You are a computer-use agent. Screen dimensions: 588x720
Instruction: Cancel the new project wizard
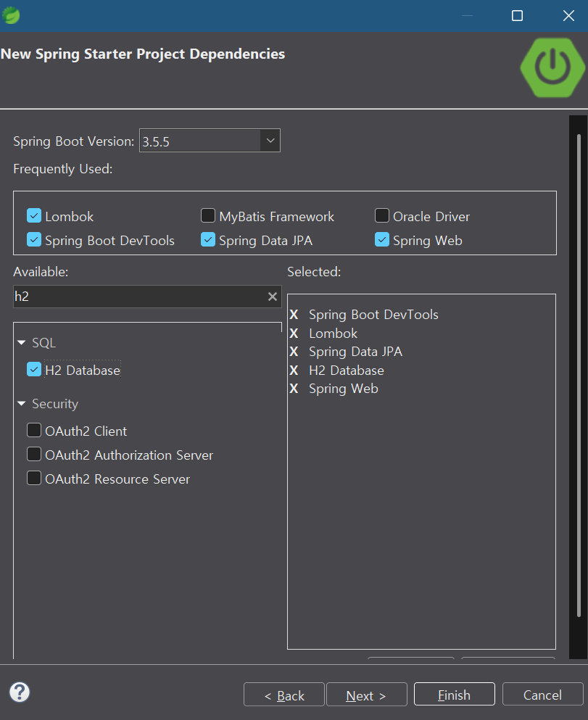click(542, 695)
